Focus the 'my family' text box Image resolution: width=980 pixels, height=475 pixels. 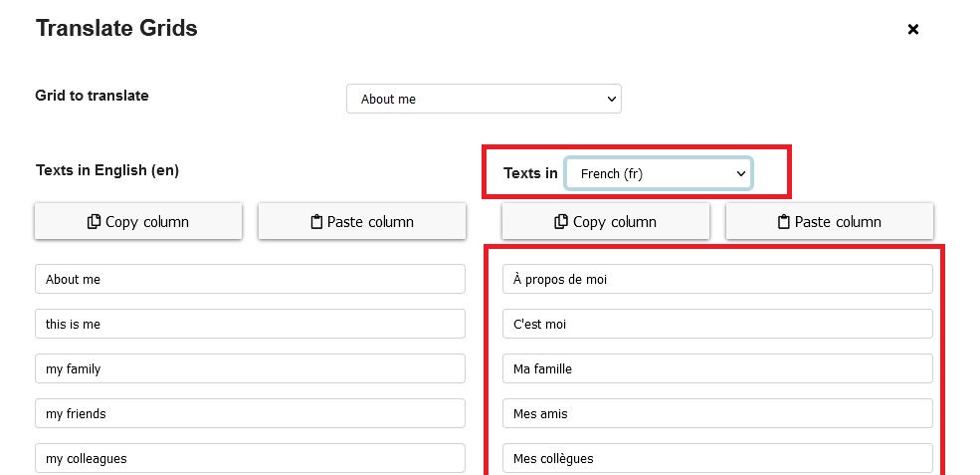[250, 368]
